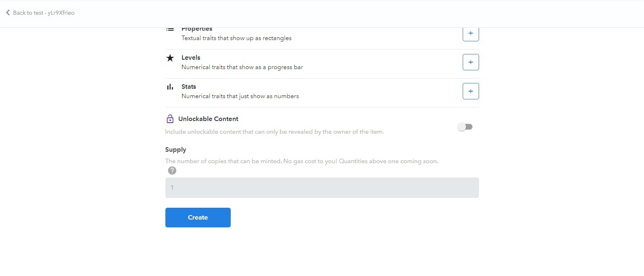
Task: Click 'Numerical traits that just show as numbers'
Action: 240,96
